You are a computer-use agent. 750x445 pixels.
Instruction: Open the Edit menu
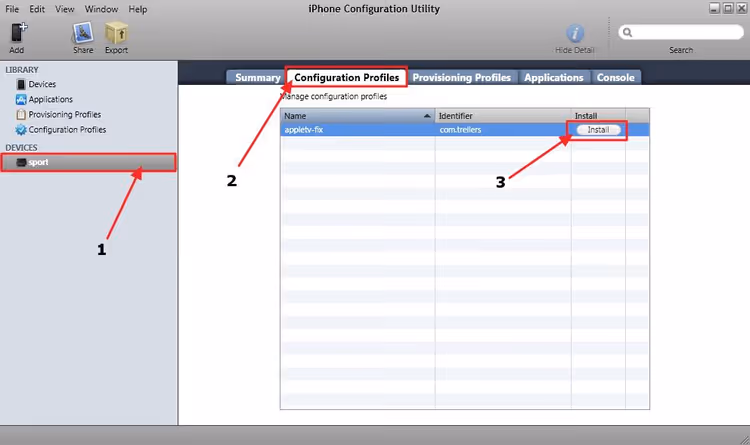(37, 9)
